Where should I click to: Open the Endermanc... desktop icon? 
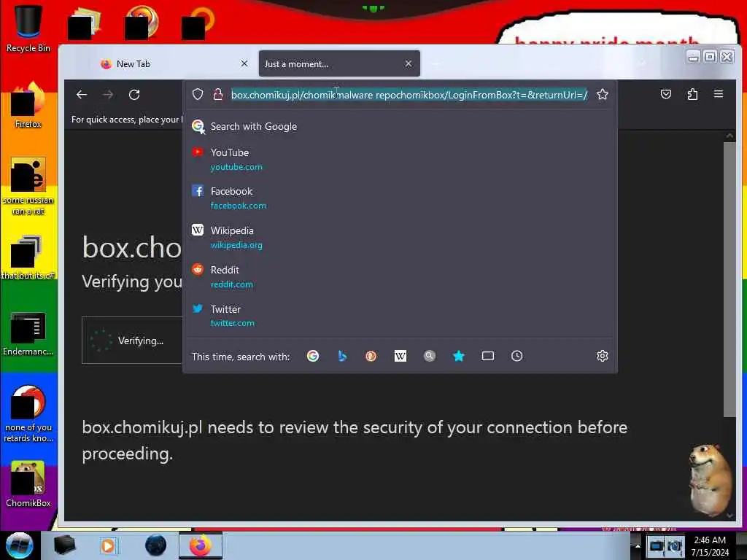click(x=28, y=333)
